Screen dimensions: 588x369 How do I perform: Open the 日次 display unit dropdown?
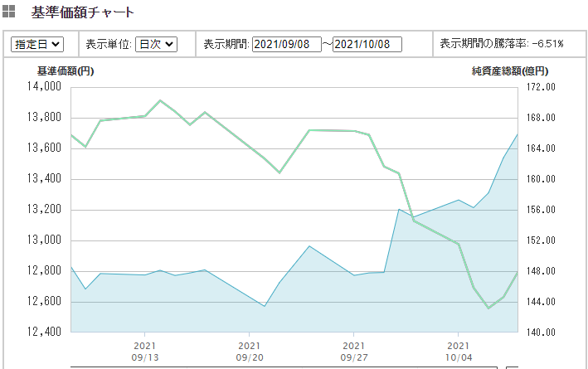[x=156, y=44]
